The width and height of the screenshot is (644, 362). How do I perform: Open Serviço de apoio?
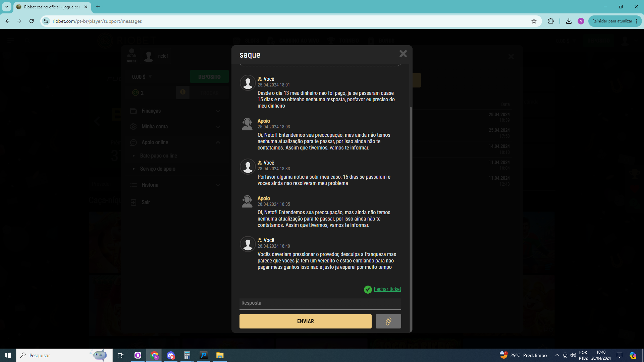click(x=158, y=169)
